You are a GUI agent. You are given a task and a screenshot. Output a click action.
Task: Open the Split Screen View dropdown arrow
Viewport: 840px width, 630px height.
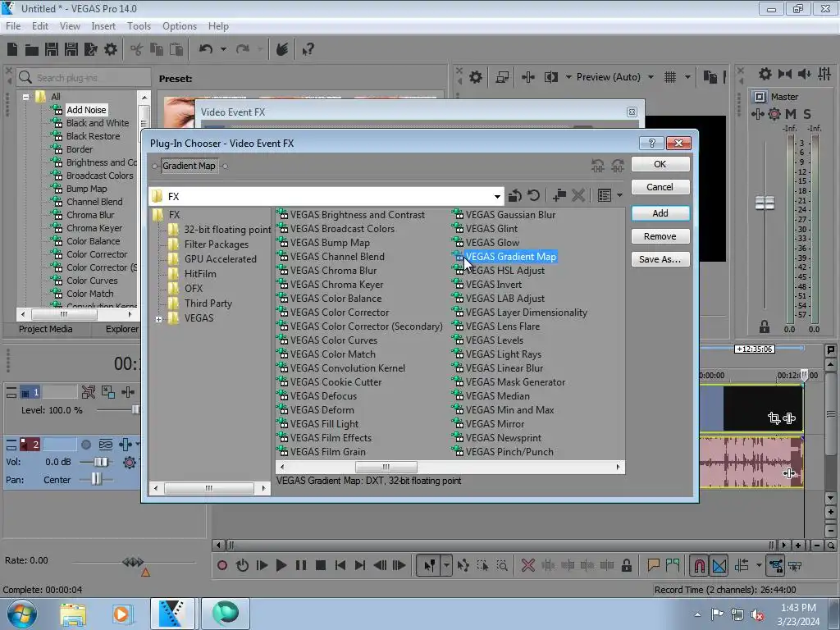[568, 77]
